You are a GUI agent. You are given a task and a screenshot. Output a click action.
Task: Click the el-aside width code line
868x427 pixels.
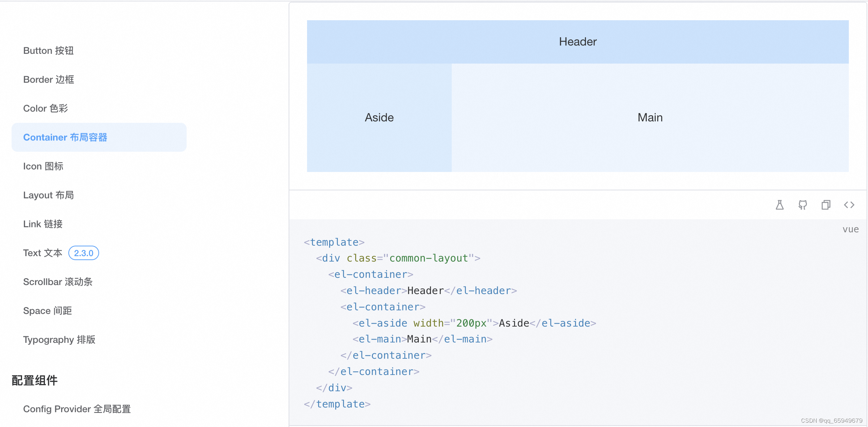(x=474, y=323)
